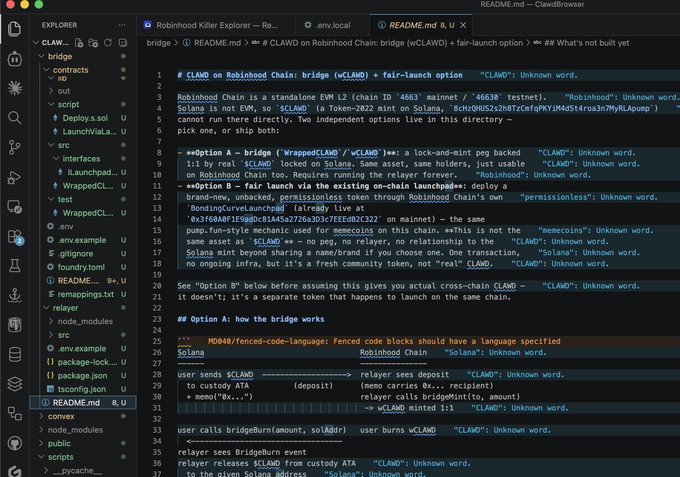This screenshot has width=680, height=477.
Task: Open Explorer more actions ellipsis
Action: coord(122,25)
